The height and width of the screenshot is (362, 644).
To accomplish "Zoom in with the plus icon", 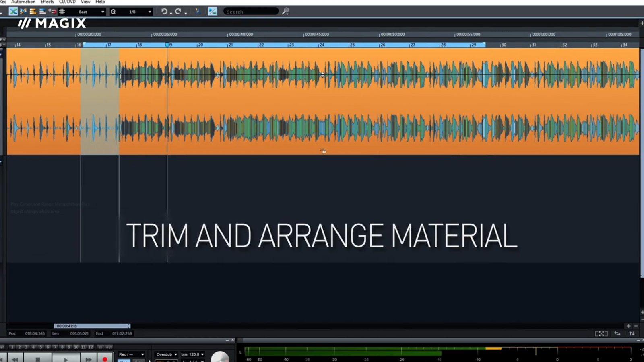I will tap(628, 326).
